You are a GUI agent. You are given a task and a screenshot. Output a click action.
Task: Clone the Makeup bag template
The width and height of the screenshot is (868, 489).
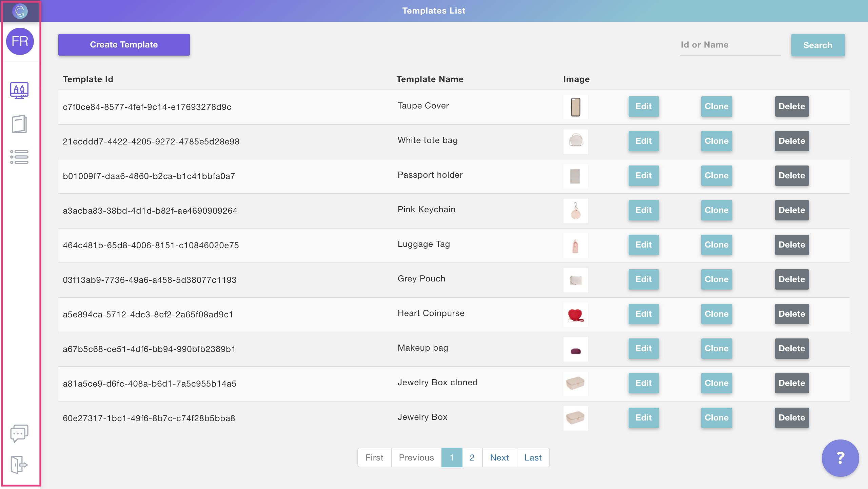[x=716, y=349]
